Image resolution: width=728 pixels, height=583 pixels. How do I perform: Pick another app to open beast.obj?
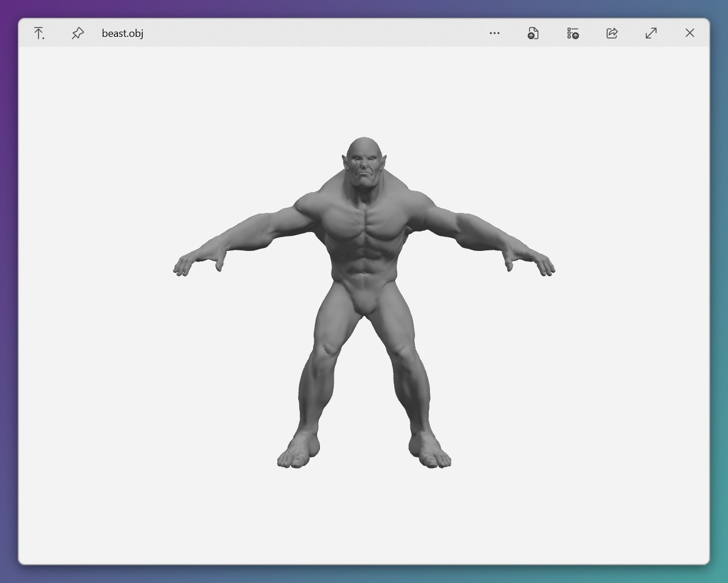(x=573, y=33)
